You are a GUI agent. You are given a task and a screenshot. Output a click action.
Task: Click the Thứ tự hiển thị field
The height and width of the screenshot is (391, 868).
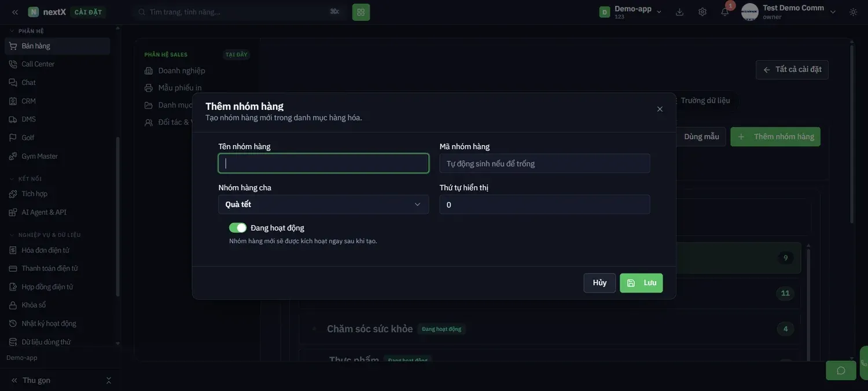[x=545, y=204]
